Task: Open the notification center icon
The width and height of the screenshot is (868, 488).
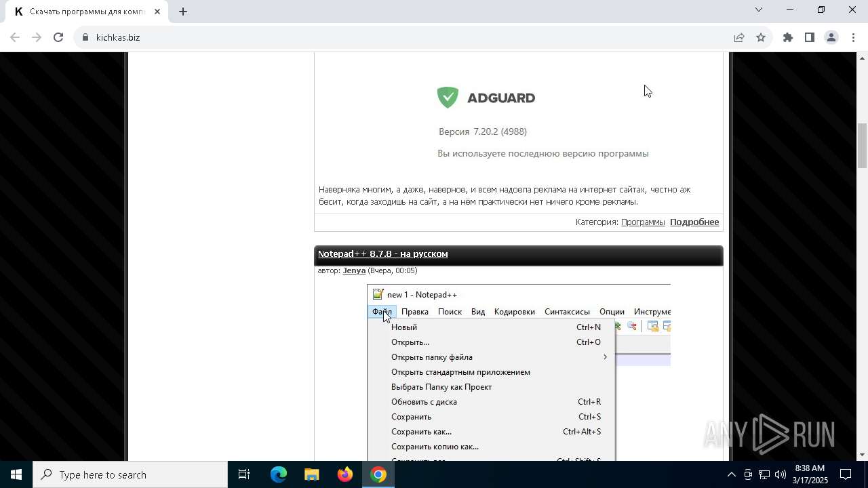Action: pyautogui.click(x=846, y=474)
